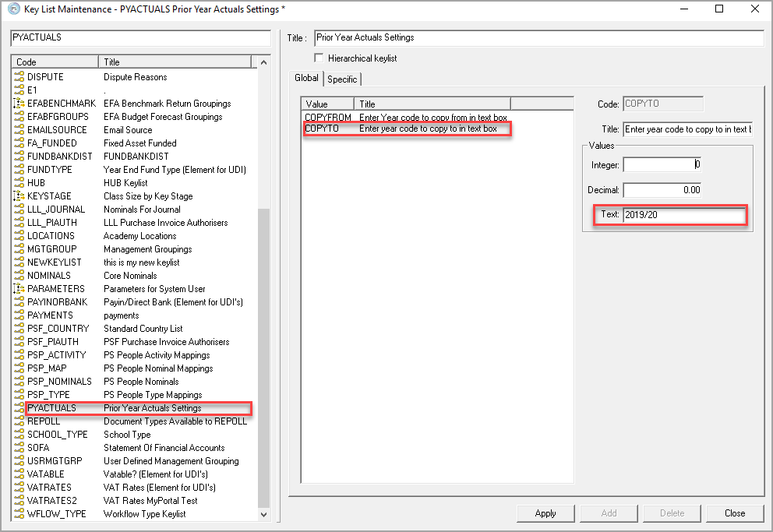The image size is (773, 532).
Task: Click the key icon beside VATRATES2
Action: point(19,501)
